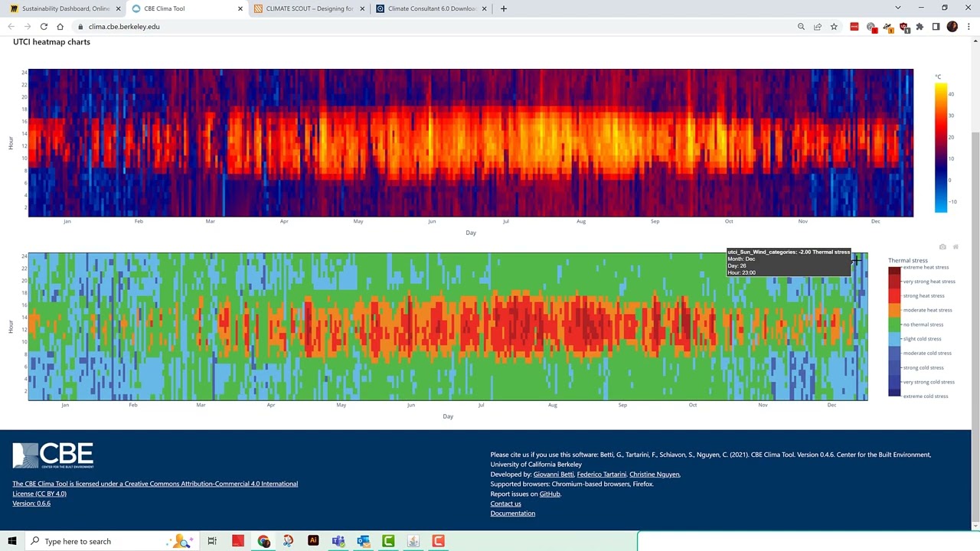Select the CBE Clima Tool tab

pyautogui.click(x=187, y=8)
